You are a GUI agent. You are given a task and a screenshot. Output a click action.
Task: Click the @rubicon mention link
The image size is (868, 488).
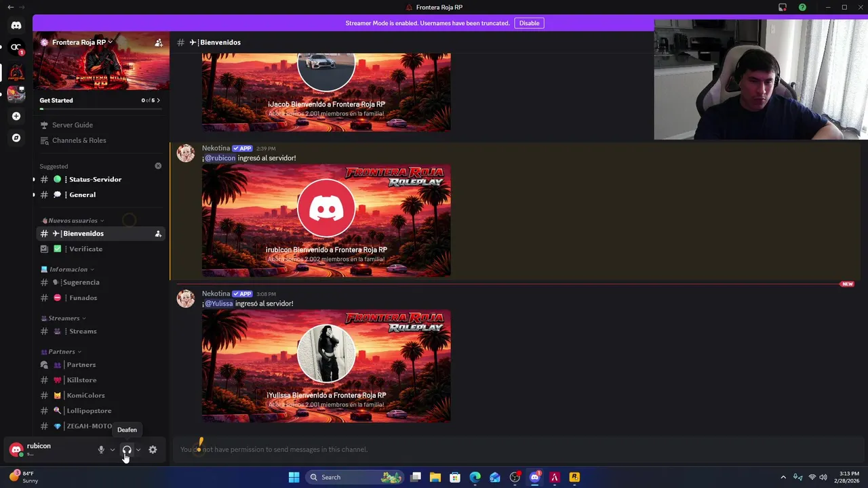click(x=220, y=158)
